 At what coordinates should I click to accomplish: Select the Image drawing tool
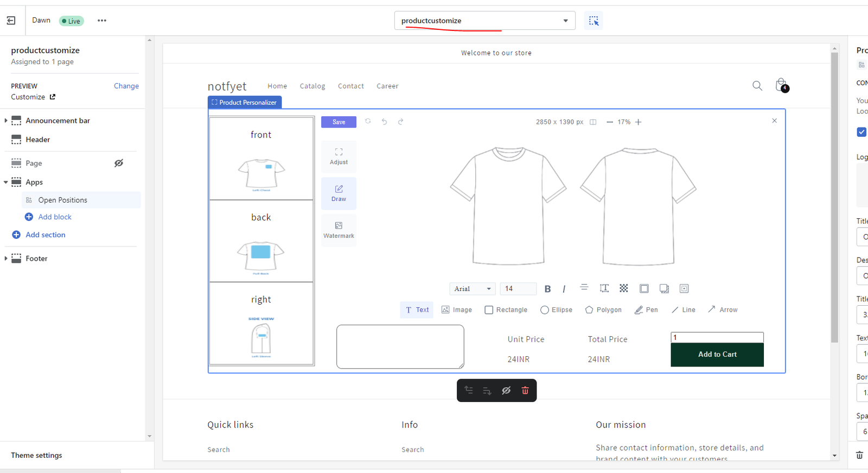pos(457,310)
